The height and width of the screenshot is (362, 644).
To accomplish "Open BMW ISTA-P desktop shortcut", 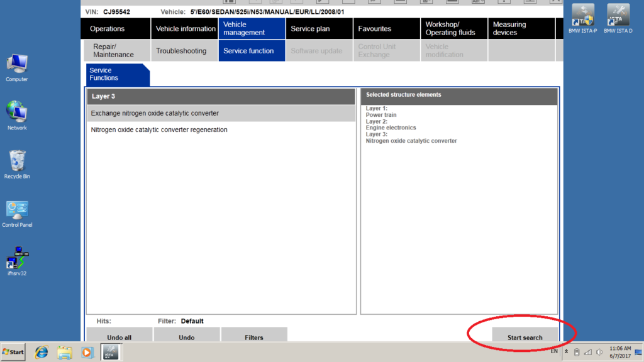I will 582,19.
